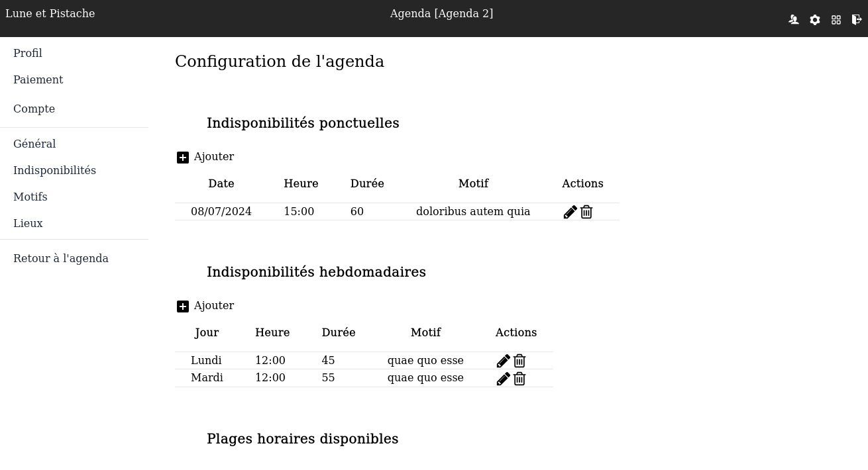
Task: Edit the Mardi weekly unavailability
Action: tap(503, 379)
